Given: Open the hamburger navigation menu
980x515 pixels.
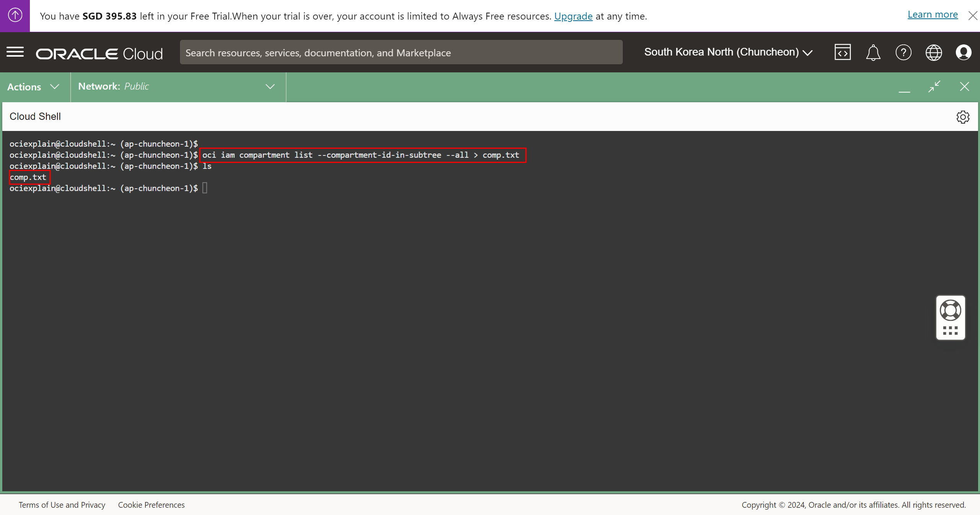Looking at the screenshot, I should point(15,52).
